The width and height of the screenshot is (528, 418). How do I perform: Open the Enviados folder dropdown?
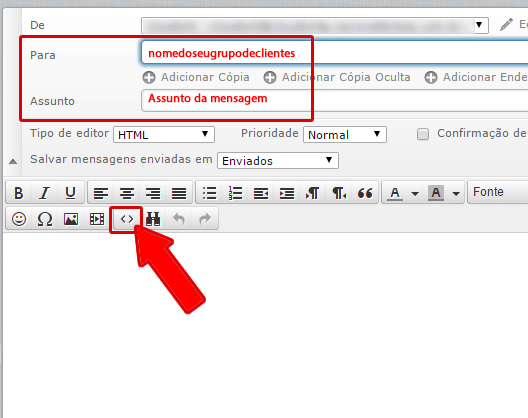pyautogui.click(x=278, y=161)
